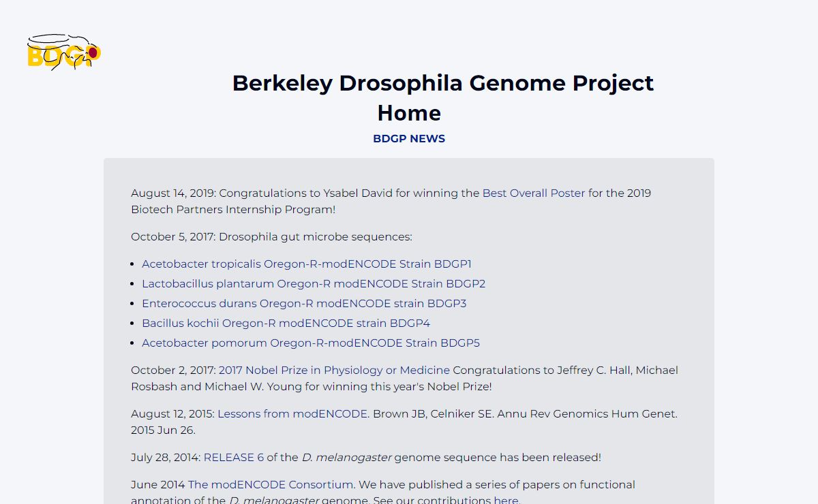818x504 pixels.
Task: Open Enterococcus durans BDGP3 strain link
Action: [304, 304]
